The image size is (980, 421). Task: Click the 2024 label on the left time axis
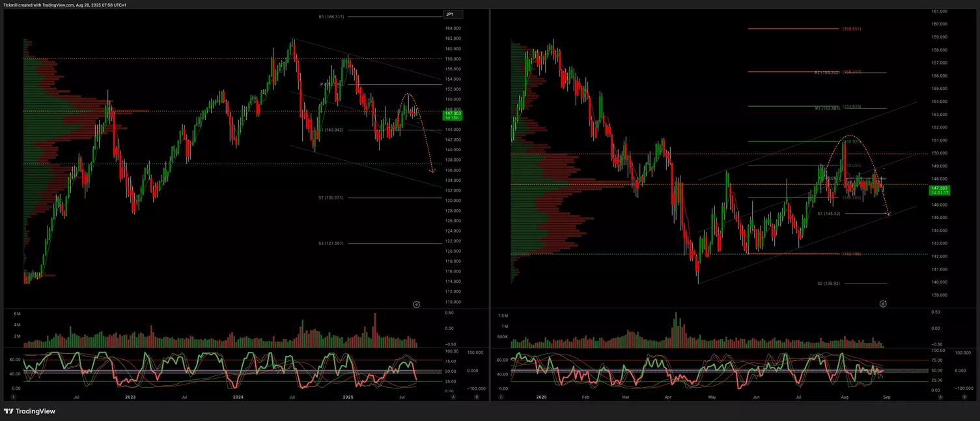[x=238, y=396]
